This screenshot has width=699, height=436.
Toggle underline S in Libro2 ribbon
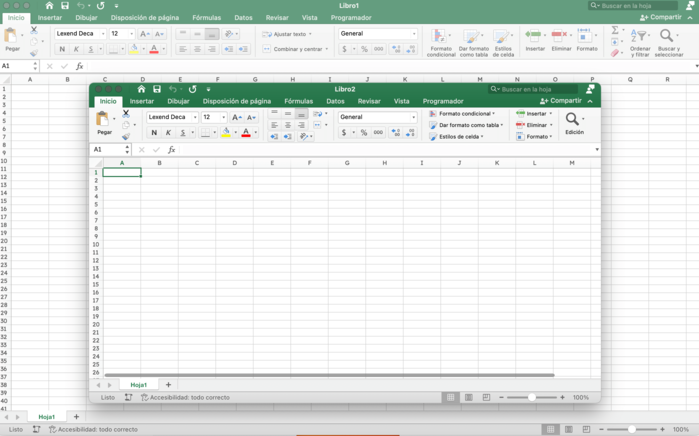tap(182, 132)
